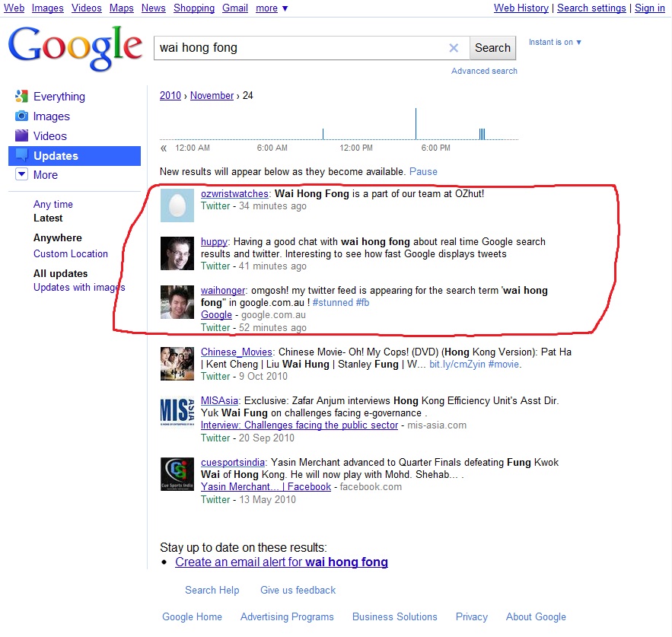
Task: Open cuesportsindia avatar image
Action: [177, 474]
